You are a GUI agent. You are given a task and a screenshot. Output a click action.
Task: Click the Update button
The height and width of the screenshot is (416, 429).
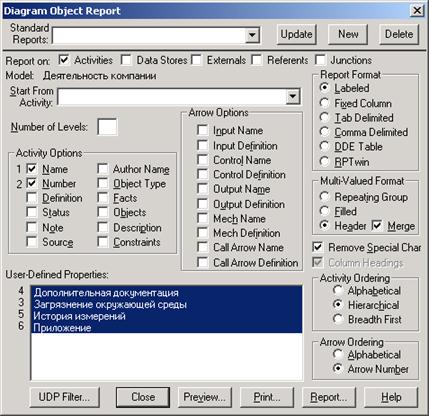coord(296,34)
